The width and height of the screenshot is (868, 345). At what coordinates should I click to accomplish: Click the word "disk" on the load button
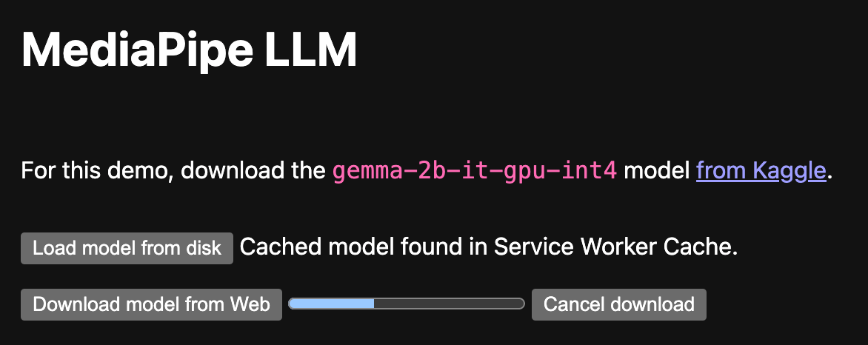[x=203, y=248]
